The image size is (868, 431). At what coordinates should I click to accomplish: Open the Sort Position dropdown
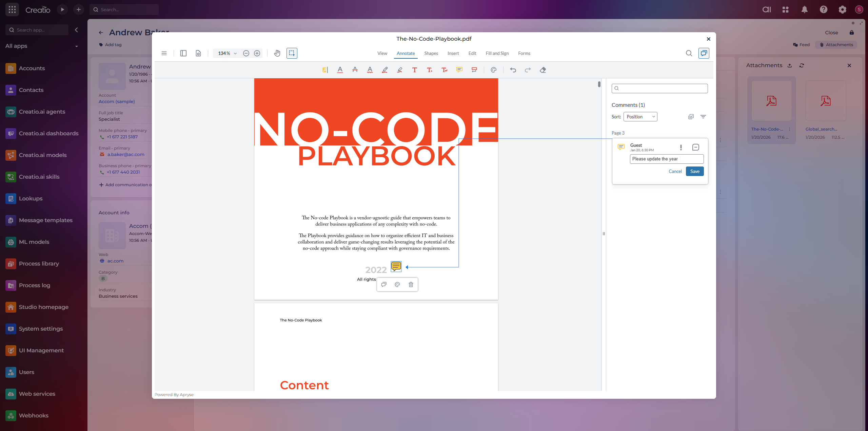coord(640,117)
